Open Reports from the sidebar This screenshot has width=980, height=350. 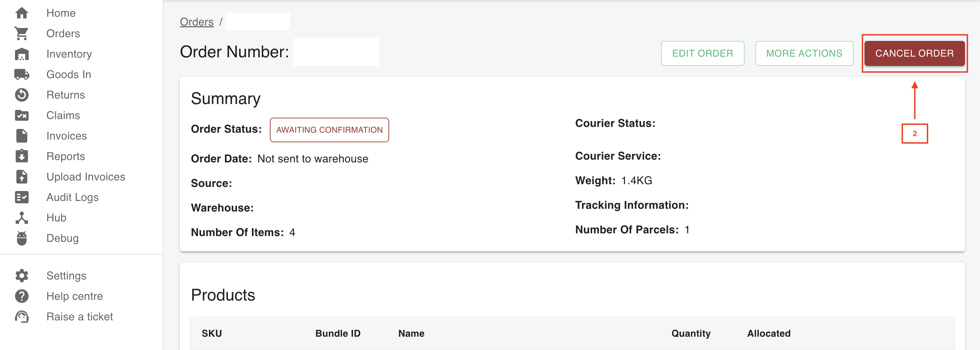[x=65, y=156]
